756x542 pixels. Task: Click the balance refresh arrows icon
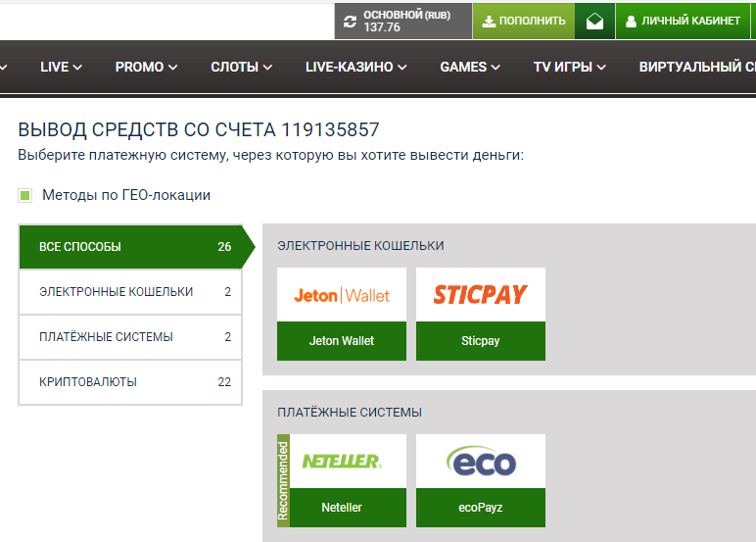(x=350, y=22)
